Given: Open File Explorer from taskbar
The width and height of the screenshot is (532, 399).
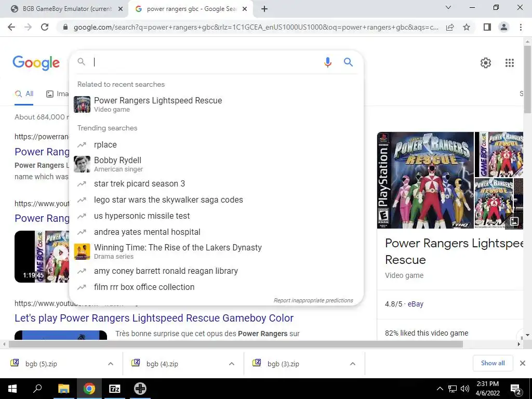Looking at the screenshot, I should pos(63,389).
